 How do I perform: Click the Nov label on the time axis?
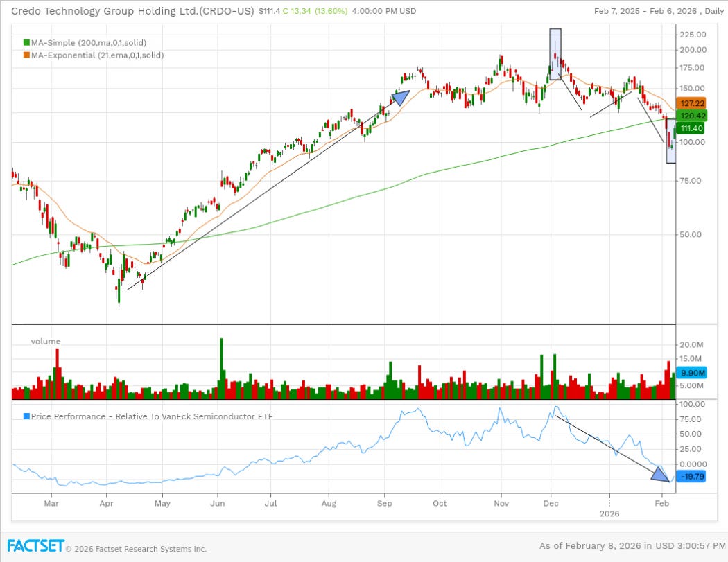coord(501,503)
